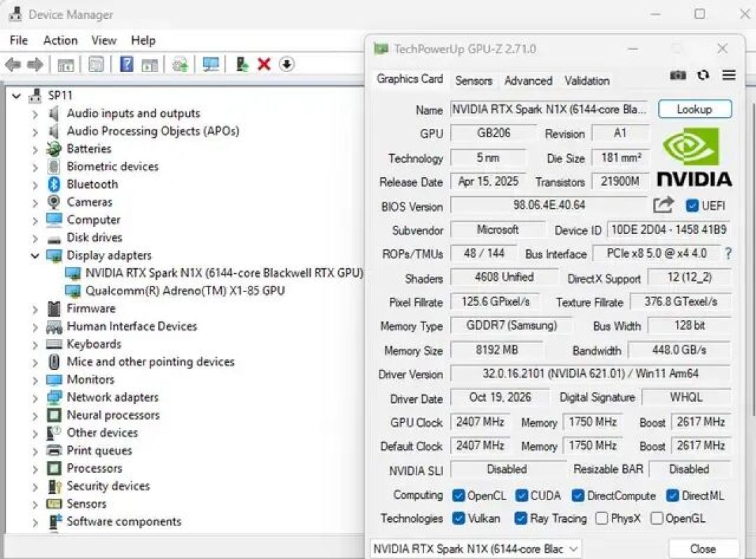This screenshot has width=756, height=559.
Task: Toggle the Ray Tracing checkbox
Action: click(x=520, y=518)
